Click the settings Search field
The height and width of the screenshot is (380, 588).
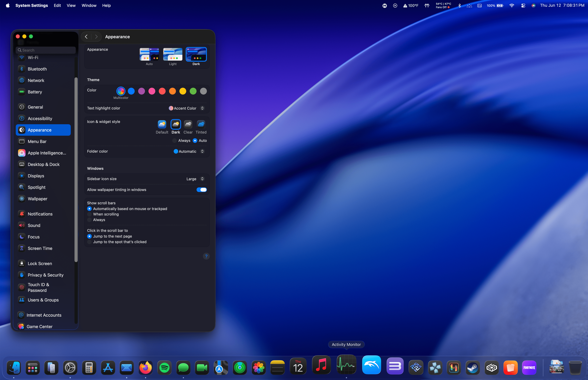46,50
